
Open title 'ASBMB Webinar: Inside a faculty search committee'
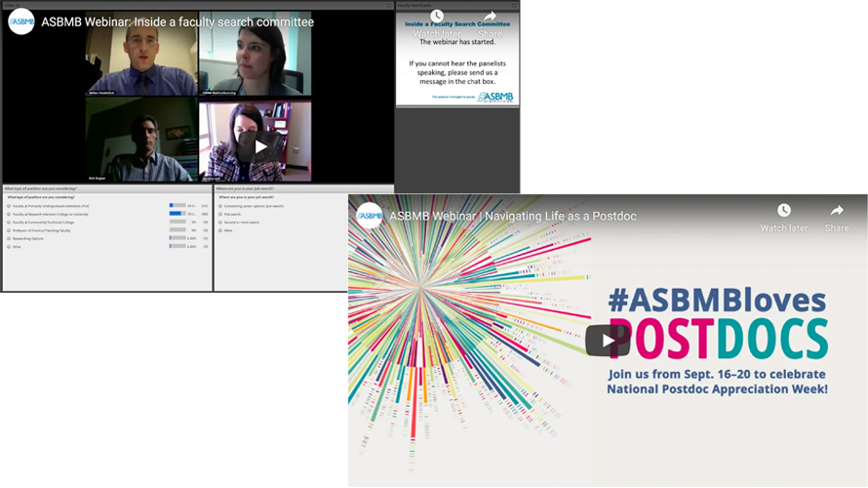pos(178,22)
